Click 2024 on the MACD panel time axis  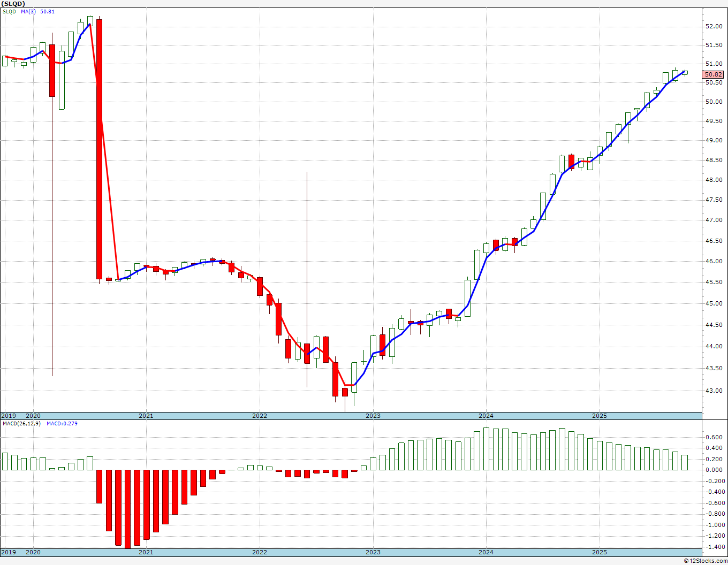tap(486, 552)
